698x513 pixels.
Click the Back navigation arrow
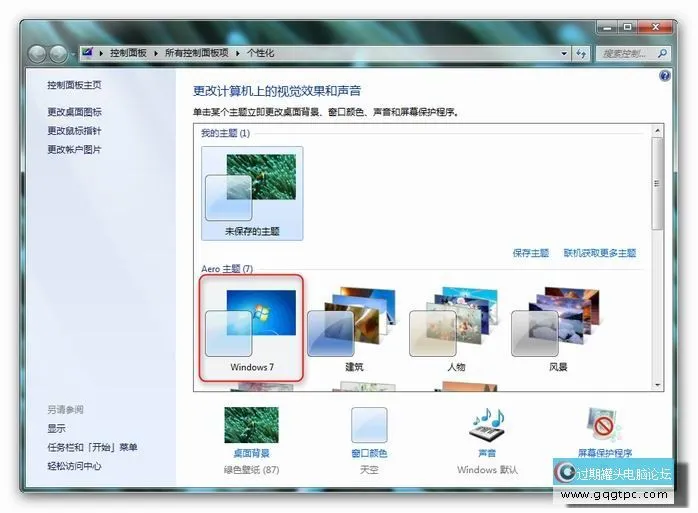coord(39,53)
